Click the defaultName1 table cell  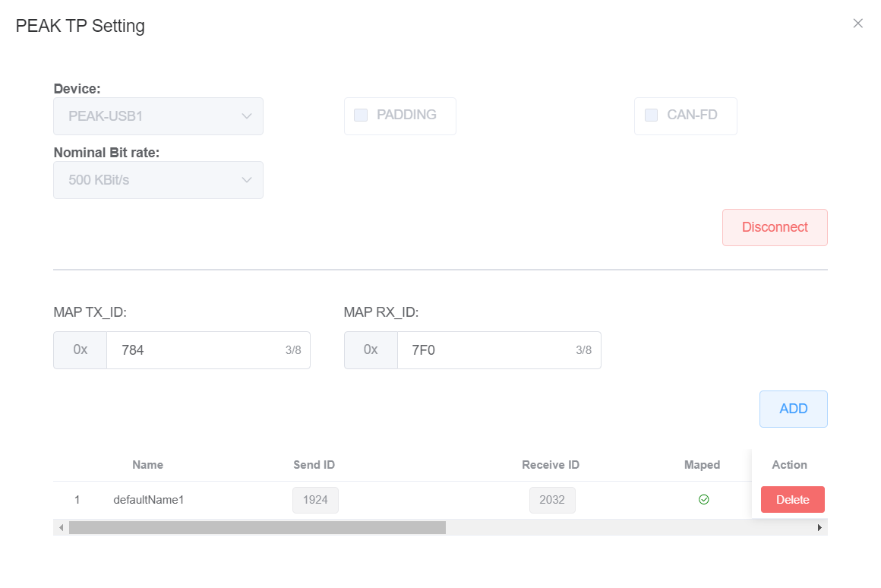tap(149, 500)
